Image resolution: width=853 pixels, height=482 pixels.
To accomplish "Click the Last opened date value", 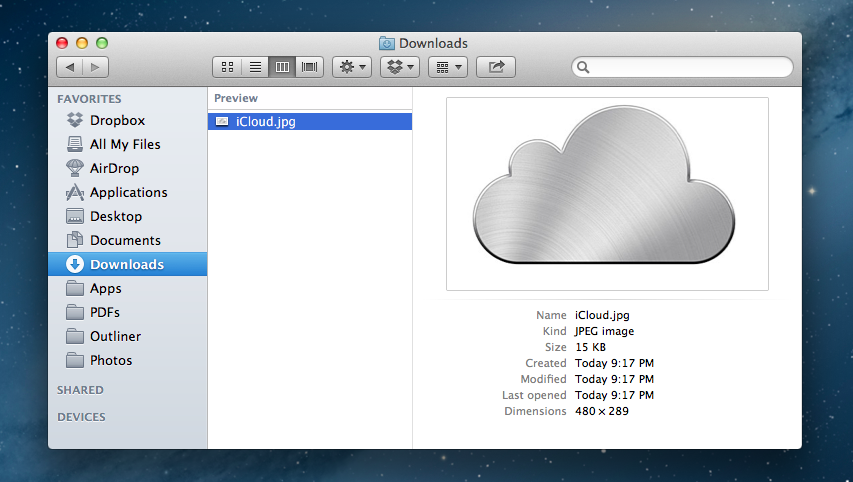I will [x=614, y=395].
